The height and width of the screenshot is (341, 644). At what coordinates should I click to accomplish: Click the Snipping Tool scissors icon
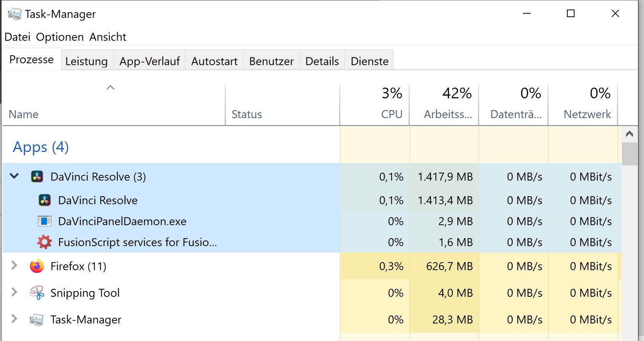point(37,293)
